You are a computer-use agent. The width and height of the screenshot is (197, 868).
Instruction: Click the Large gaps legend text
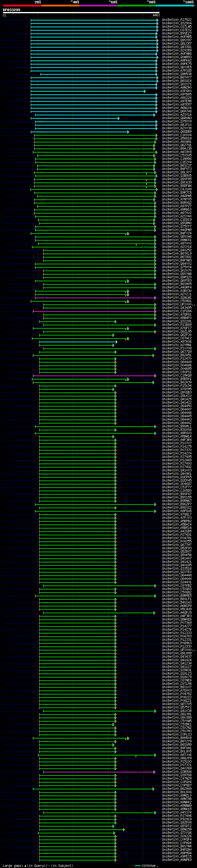coord(38,866)
